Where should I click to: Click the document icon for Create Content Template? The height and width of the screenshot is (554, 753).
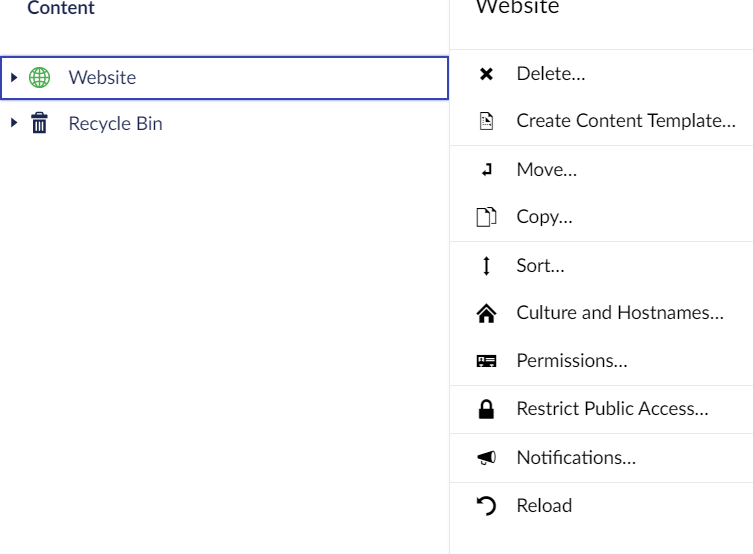(486, 121)
